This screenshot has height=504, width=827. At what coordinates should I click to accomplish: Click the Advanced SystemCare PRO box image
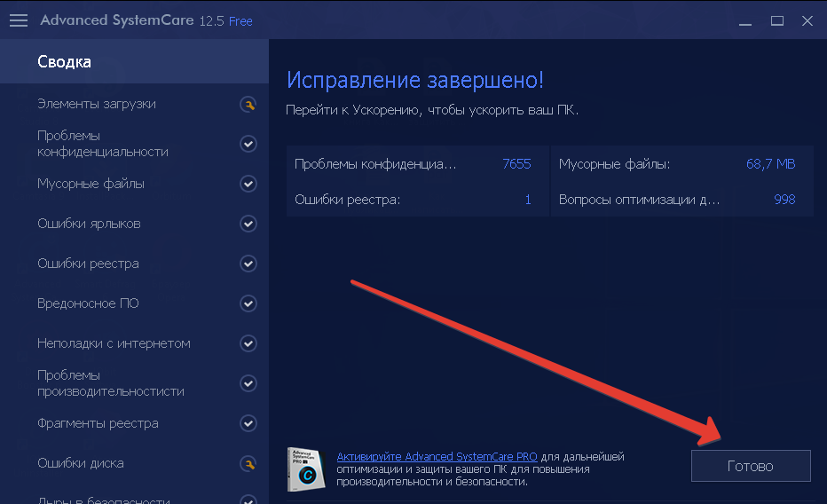pyautogui.click(x=306, y=469)
